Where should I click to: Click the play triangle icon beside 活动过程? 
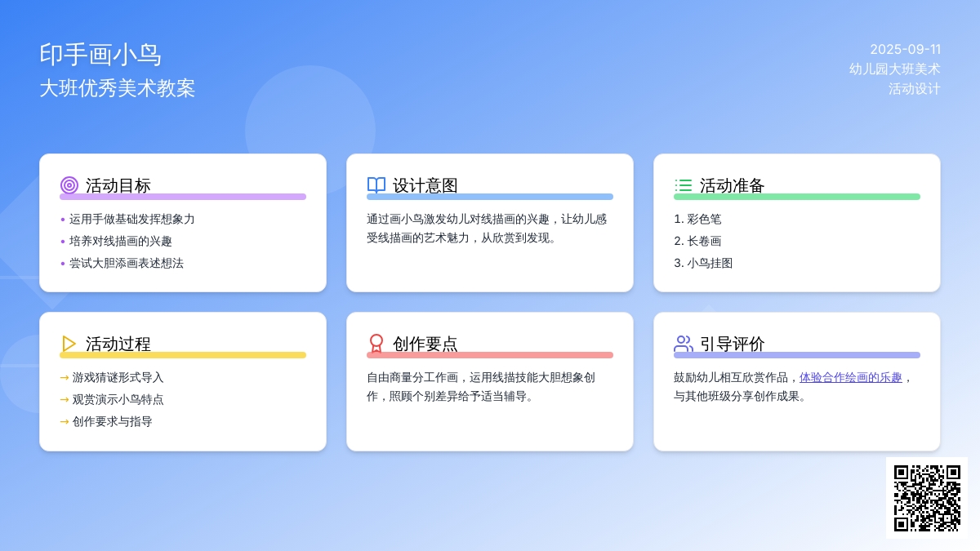click(69, 344)
